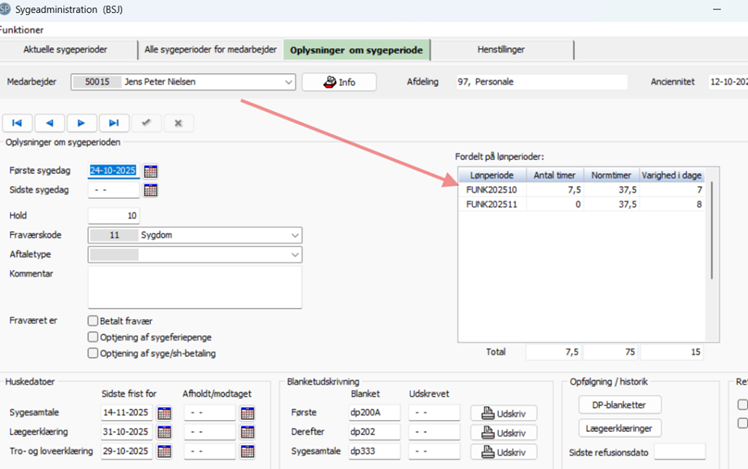This screenshot has height=469, width=748.
Task: Expand the Aftaletype dropdown
Action: 294,255
